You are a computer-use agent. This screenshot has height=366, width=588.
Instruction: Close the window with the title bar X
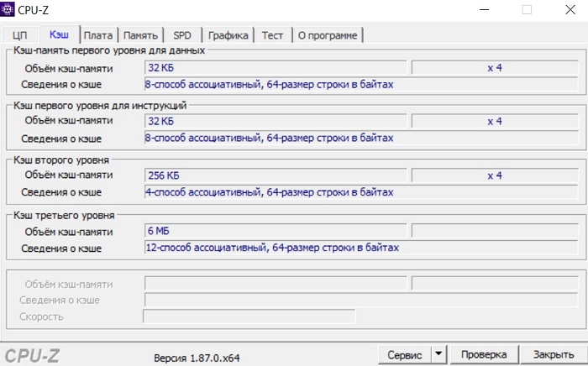(x=566, y=9)
